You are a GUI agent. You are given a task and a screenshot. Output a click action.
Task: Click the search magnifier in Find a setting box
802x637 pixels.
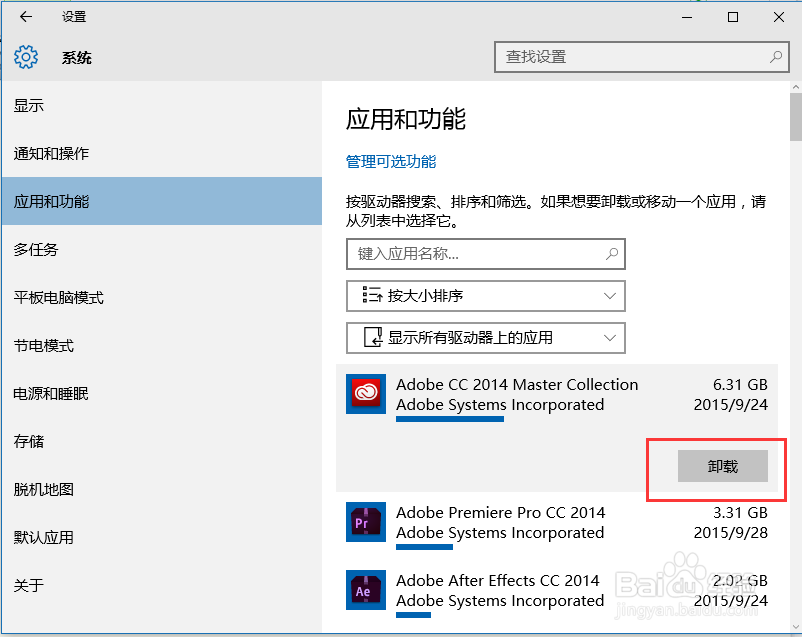[775, 57]
